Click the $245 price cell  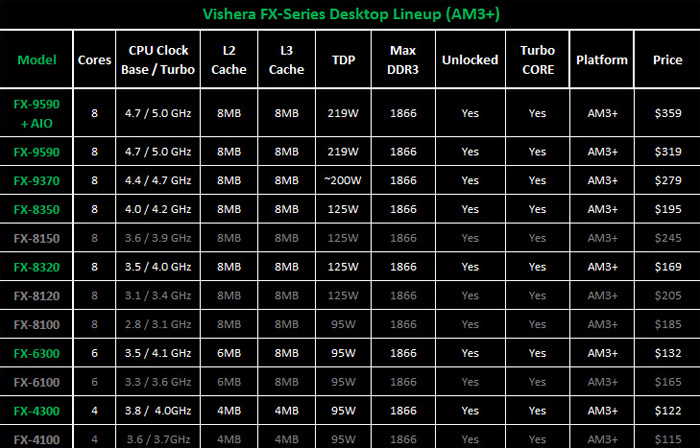[x=668, y=238]
